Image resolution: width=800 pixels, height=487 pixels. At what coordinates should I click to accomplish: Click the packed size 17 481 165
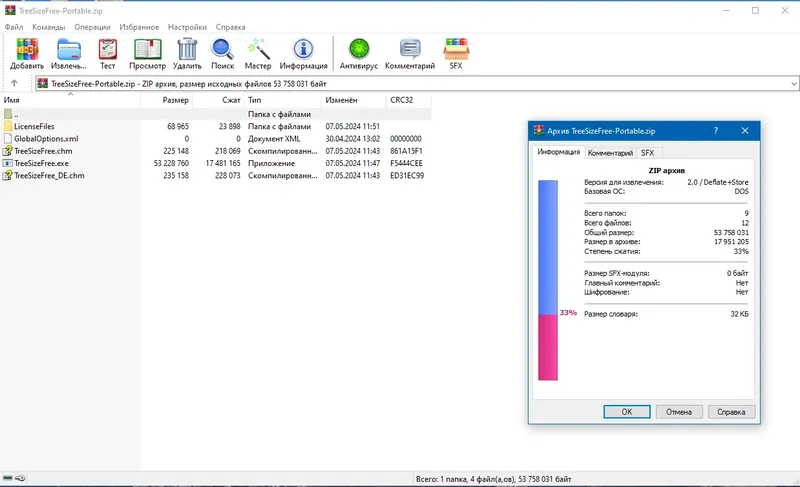coord(222,163)
